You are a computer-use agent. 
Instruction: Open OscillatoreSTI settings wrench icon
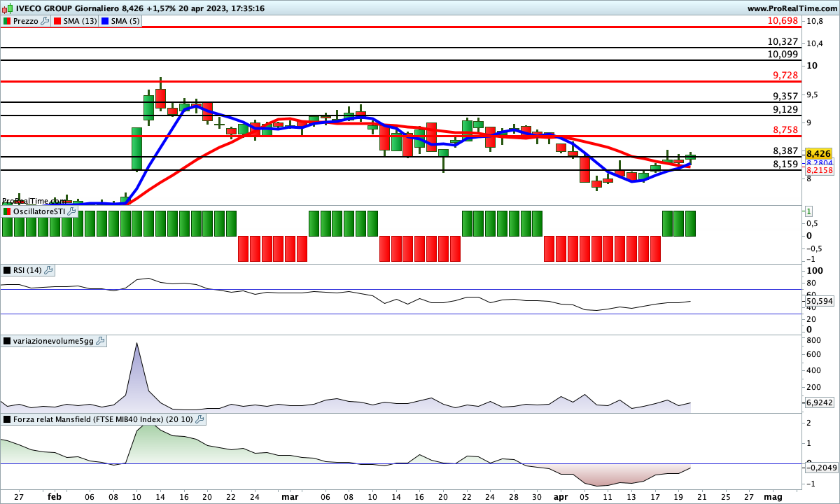[x=72, y=211]
